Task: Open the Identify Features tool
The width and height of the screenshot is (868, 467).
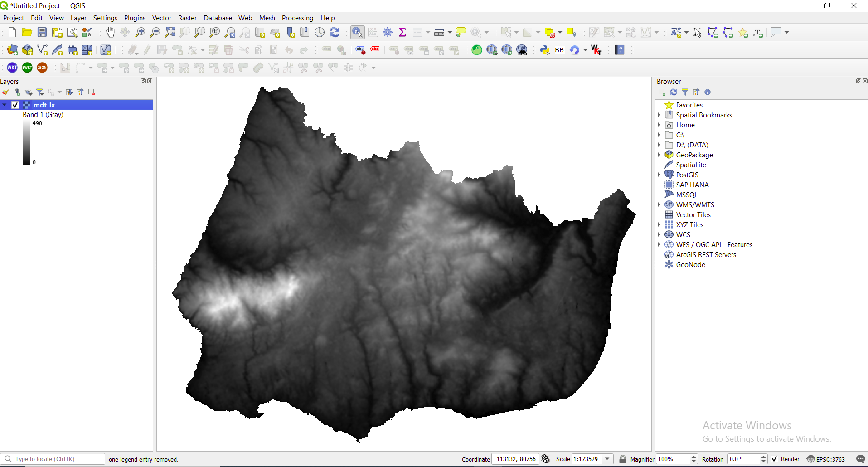Action: tap(357, 32)
